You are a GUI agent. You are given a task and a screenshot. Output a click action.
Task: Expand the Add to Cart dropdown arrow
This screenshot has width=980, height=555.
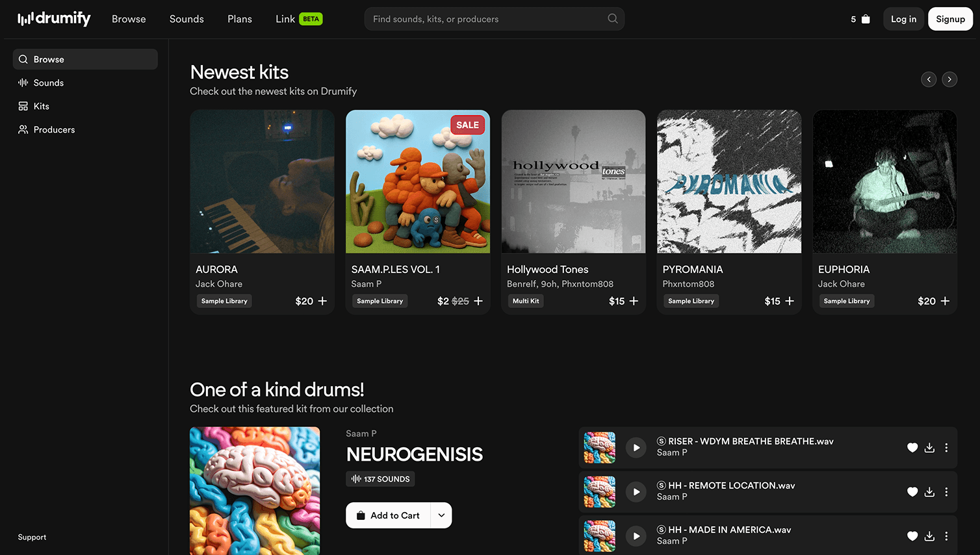click(441, 515)
